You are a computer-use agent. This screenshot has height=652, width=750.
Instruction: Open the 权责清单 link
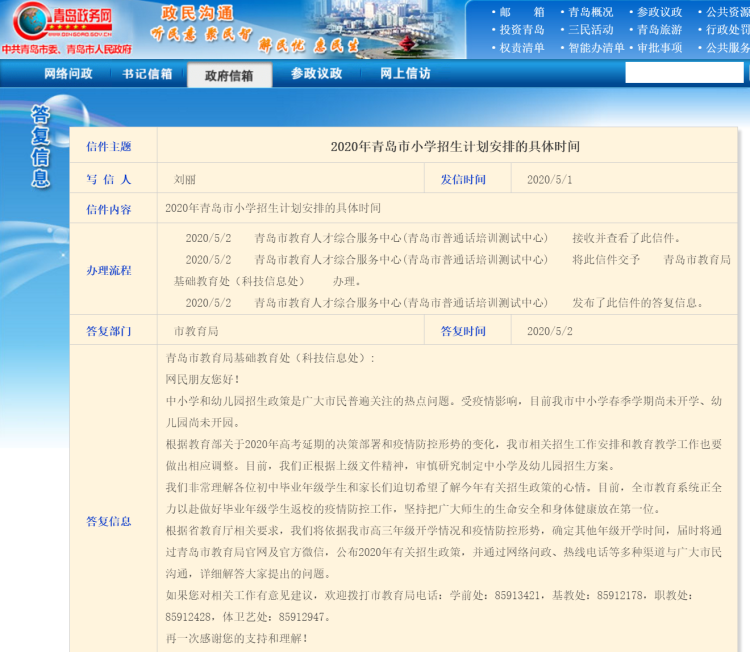click(x=522, y=48)
